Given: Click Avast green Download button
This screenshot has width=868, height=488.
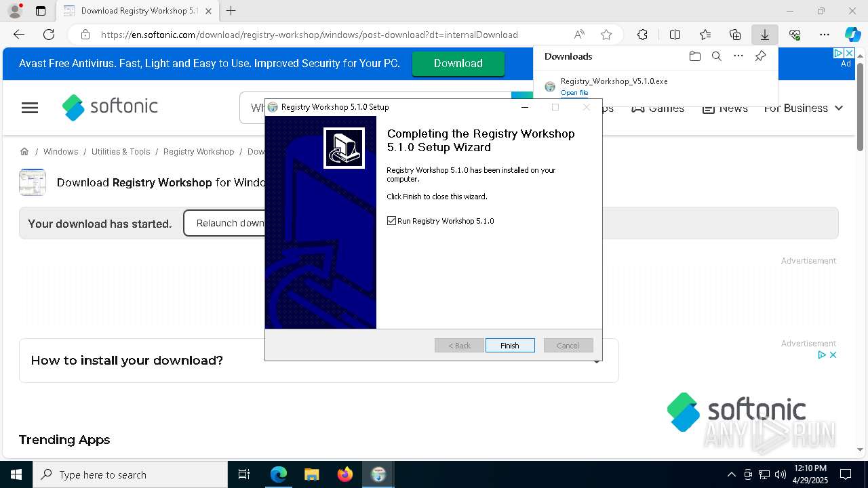Looking at the screenshot, I should coord(458,64).
